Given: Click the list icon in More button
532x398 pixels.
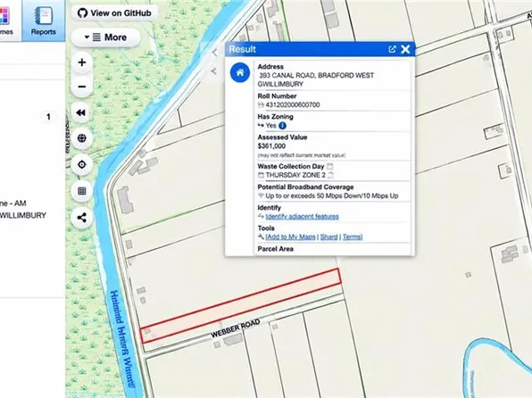Looking at the screenshot, I should click(96, 37).
